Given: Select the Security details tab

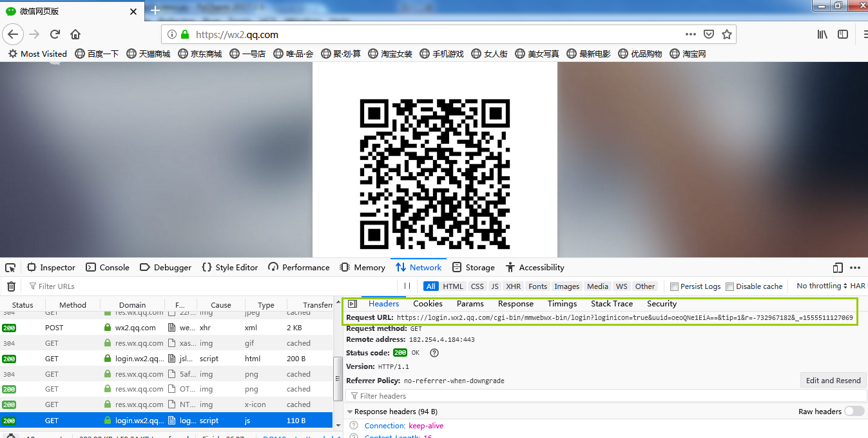Looking at the screenshot, I should [662, 304].
